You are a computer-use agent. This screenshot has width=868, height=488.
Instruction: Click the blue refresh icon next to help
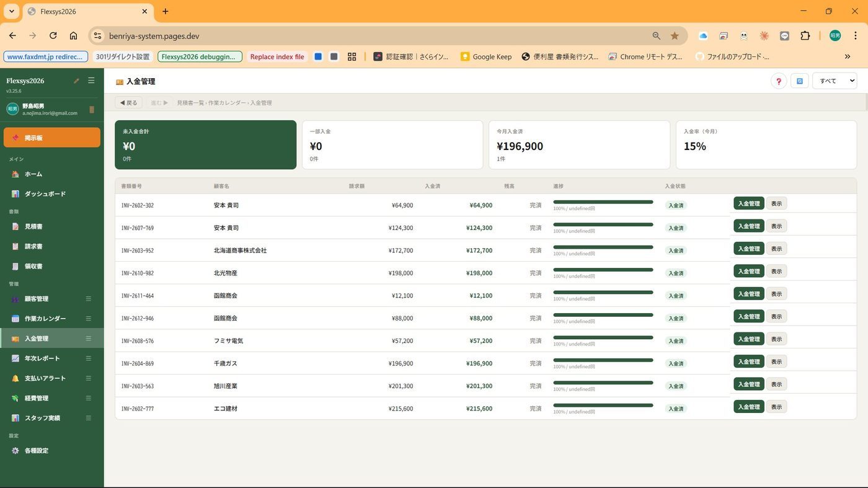(800, 81)
